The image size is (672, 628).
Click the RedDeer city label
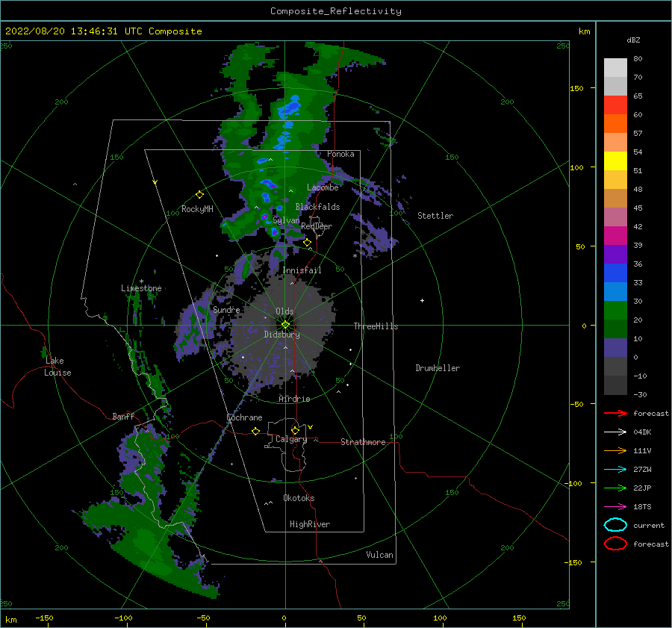pyautogui.click(x=317, y=226)
